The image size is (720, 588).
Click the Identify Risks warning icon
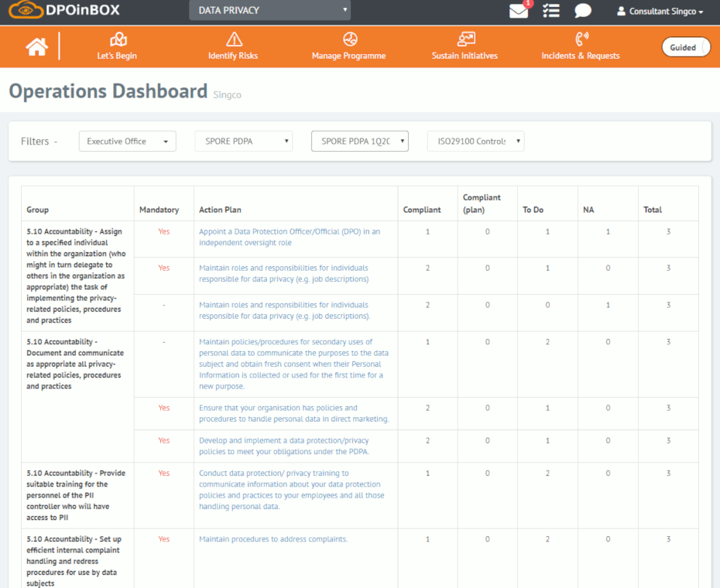tap(233, 40)
